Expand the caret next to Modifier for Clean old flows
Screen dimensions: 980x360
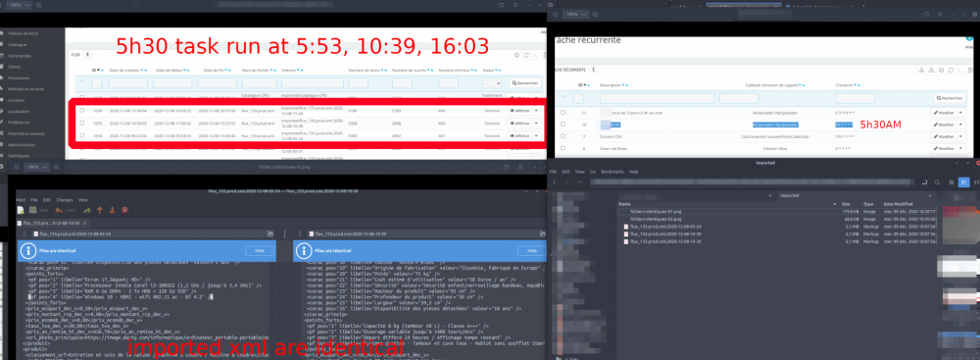coord(961,148)
